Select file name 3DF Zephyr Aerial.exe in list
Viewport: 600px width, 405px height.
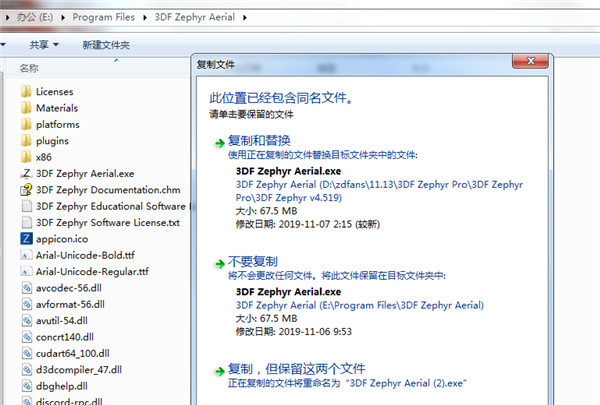pyautogui.click(x=85, y=173)
